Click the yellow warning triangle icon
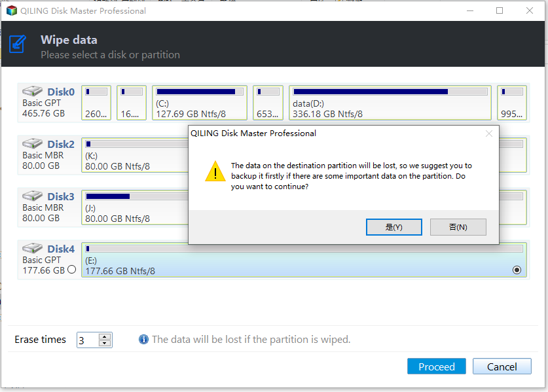This screenshot has height=392, width=548. tap(215, 171)
